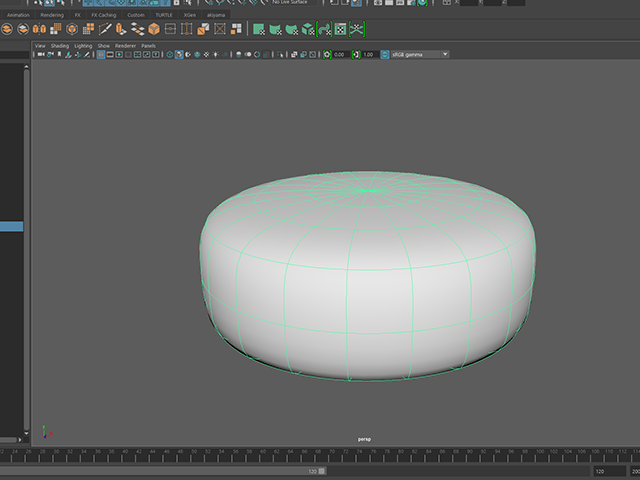Viewport: 640px width, 480px height.
Task: Click the green curved arrow UV icon
Action: pos(324,29)
